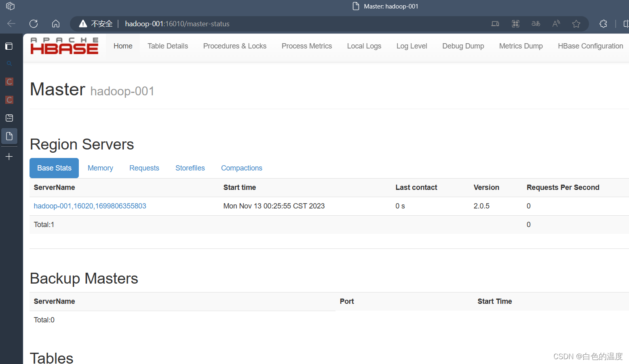The height and width of the screenshot is (364, 629).
Task: Click the Apache HBase logo
Action: pos(64,45)
